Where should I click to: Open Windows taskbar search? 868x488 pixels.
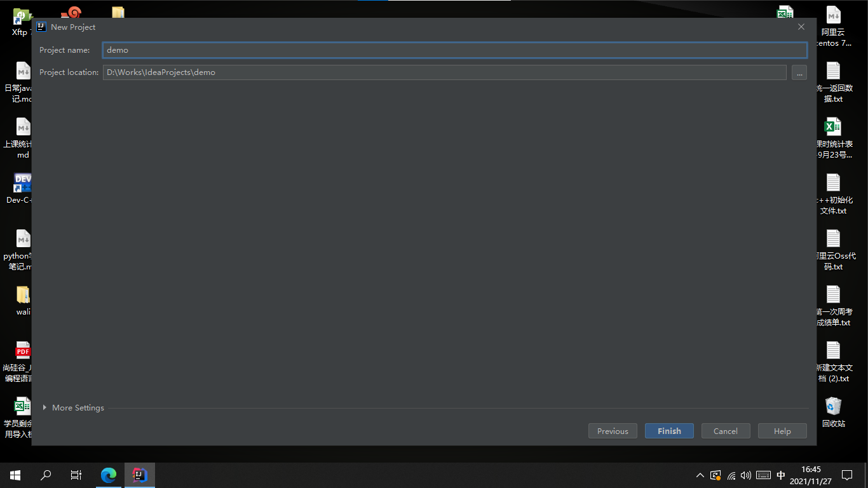point(46,475)
